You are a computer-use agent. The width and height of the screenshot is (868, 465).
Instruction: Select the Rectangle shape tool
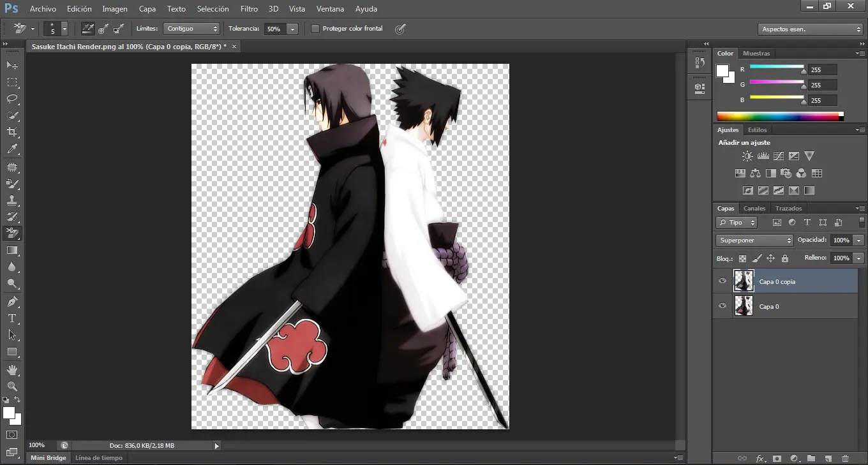pos(12,351)
